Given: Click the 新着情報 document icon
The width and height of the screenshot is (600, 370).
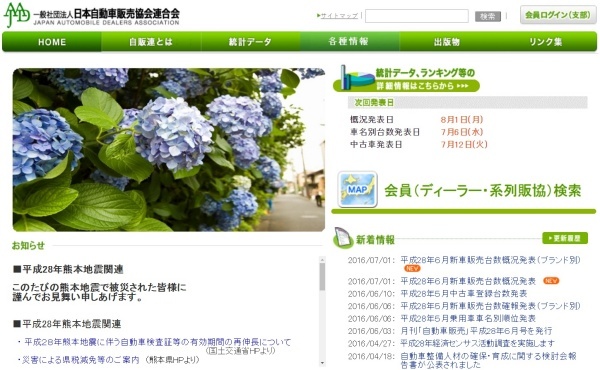Looking at the screenshot, I should [343, 238].
